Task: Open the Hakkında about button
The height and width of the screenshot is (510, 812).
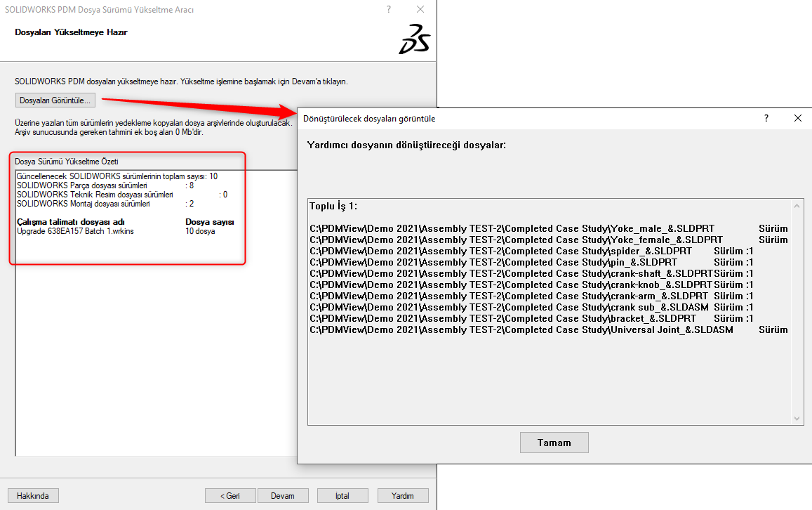Action: [x=33, y=496]
